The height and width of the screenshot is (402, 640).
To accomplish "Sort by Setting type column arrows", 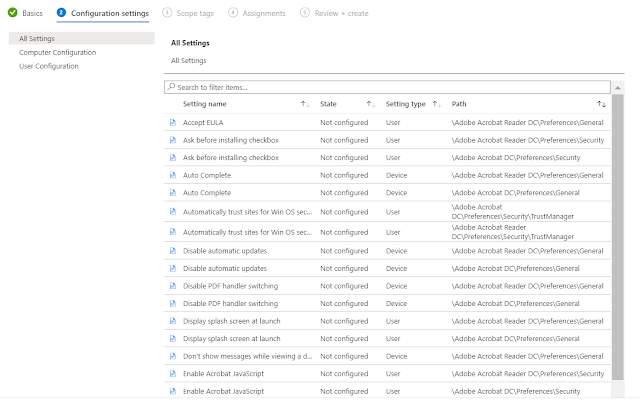I will click(437, 104).
